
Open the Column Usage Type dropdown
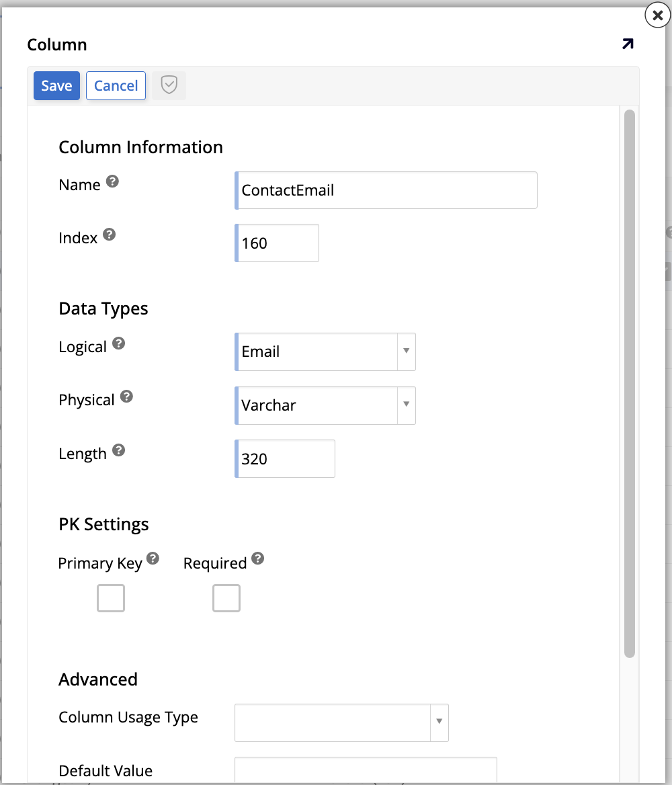pyautogui.click(x=439, y=722)
